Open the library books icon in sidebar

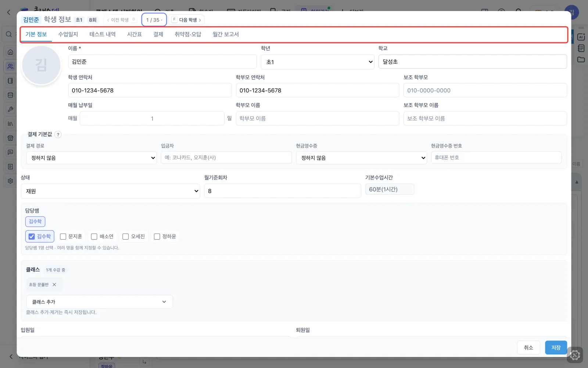coord(10,124)
